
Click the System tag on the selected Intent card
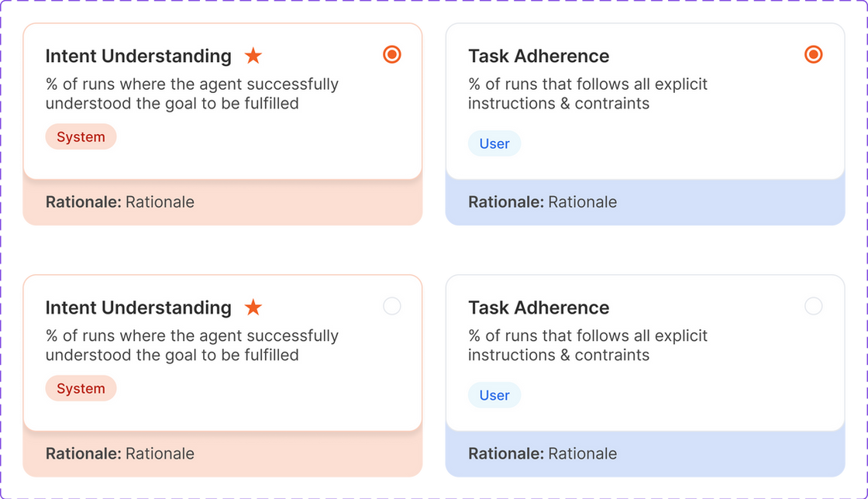point(81,137)
